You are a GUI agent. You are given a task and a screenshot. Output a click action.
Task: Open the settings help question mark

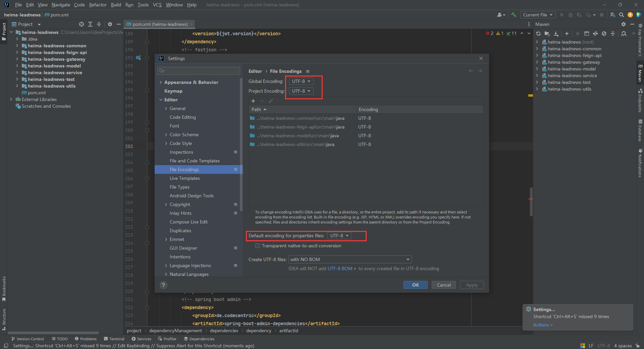tap(163, 285)
